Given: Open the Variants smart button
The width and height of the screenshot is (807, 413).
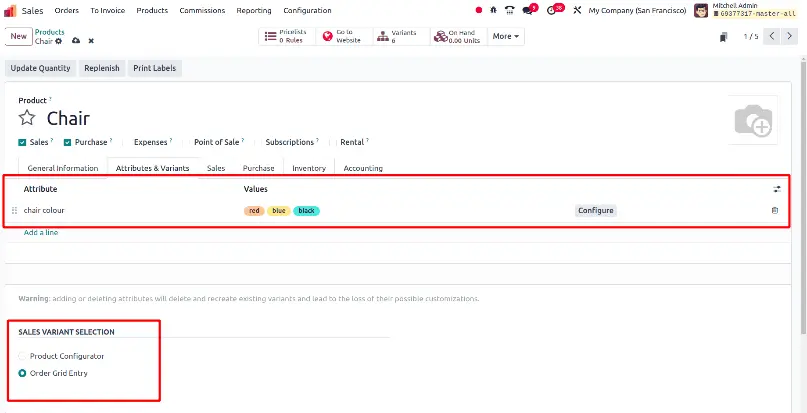Looking at the screenshot, I should coord(401,36).
